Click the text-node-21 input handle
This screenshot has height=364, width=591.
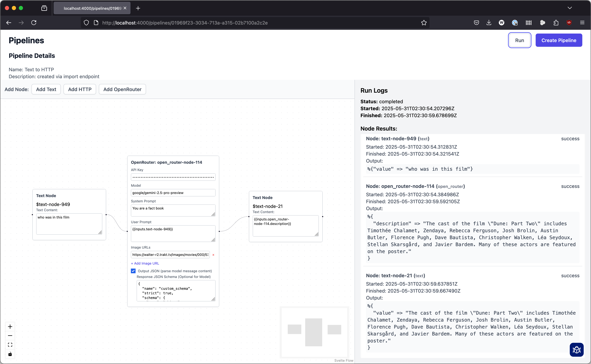click(249, 217)
